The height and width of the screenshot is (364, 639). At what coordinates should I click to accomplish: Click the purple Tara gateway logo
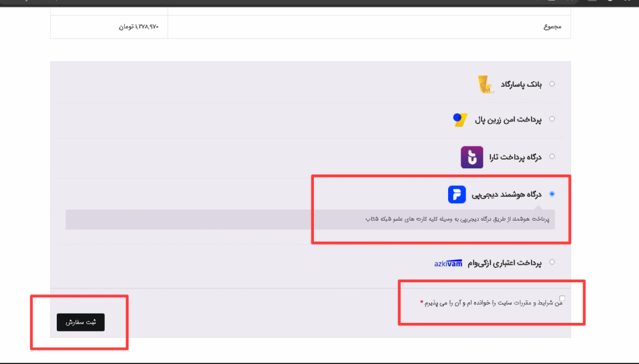tap(472, 158)
